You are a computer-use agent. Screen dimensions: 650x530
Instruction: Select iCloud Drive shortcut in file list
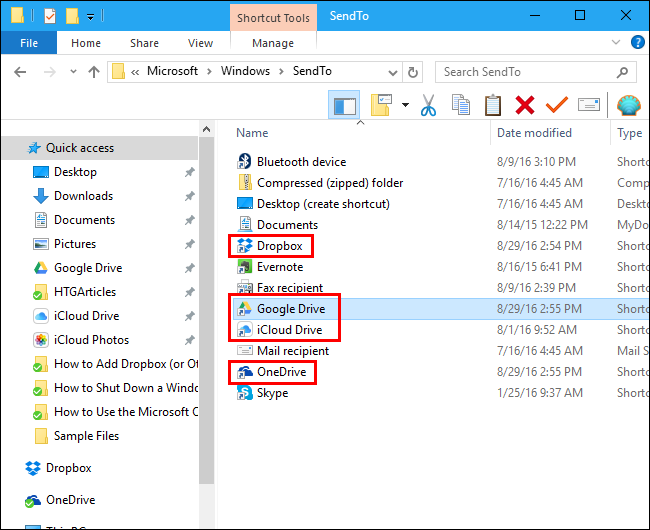[279, 330]
